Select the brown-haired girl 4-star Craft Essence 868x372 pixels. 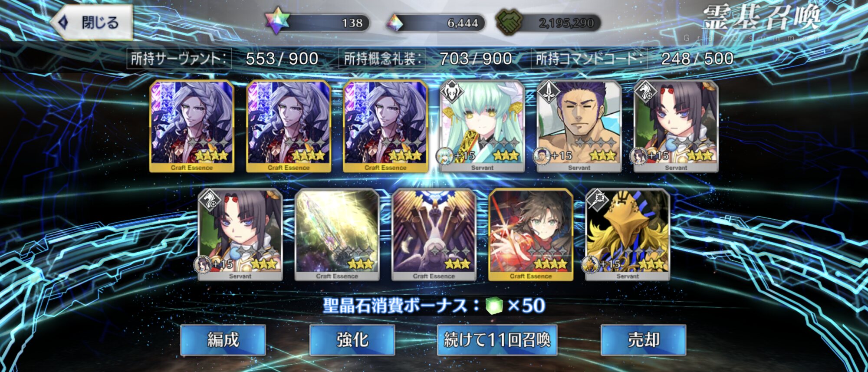530,235
